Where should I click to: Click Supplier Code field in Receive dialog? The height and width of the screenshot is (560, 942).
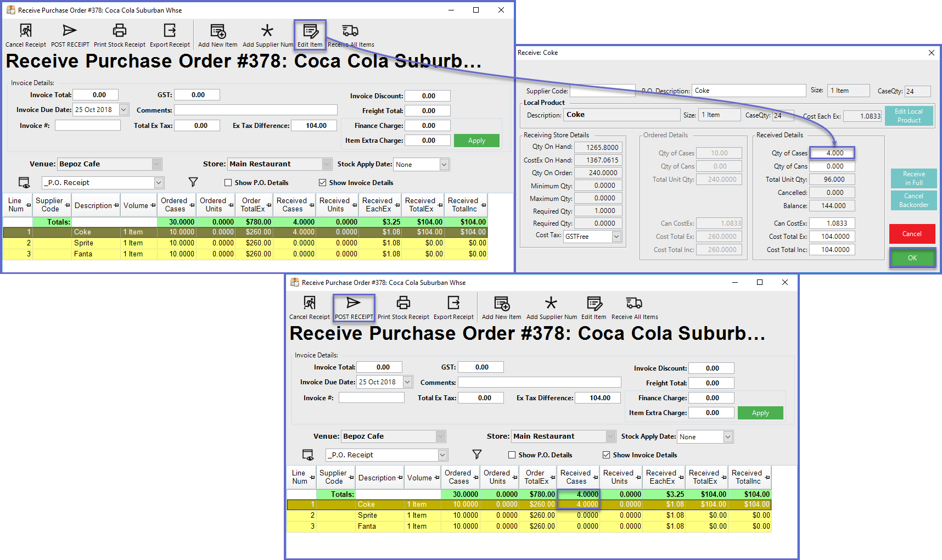pyautogui.click(x=603, y=91)
